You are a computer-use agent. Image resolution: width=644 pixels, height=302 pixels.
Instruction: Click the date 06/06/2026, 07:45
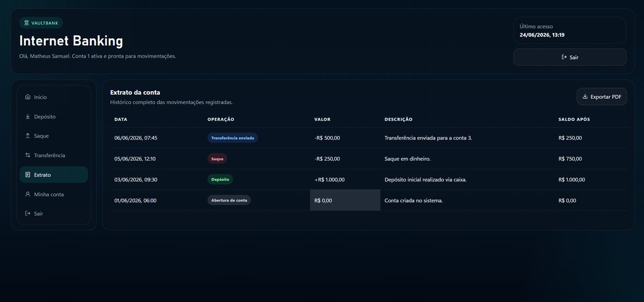[x=136, y=138]
